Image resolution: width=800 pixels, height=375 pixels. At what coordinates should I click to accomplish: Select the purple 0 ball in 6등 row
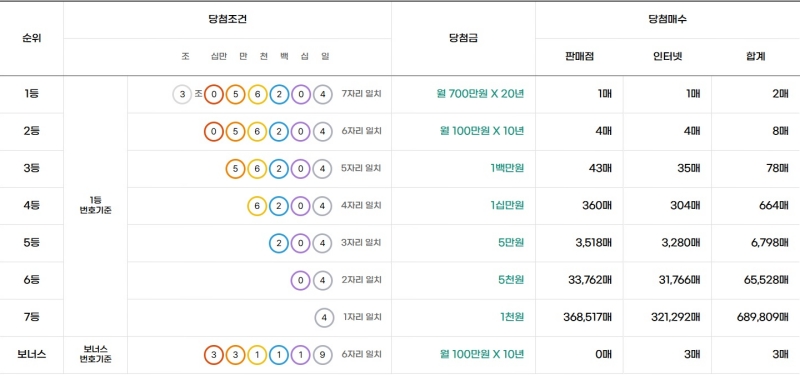301,280
